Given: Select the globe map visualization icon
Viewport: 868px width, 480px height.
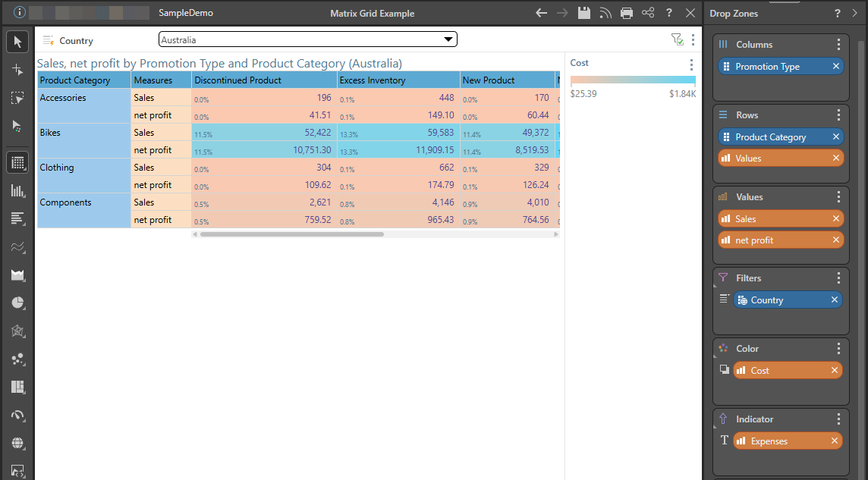Looking at the screenshot, I should pyautogui.click(x=18, y=443).
